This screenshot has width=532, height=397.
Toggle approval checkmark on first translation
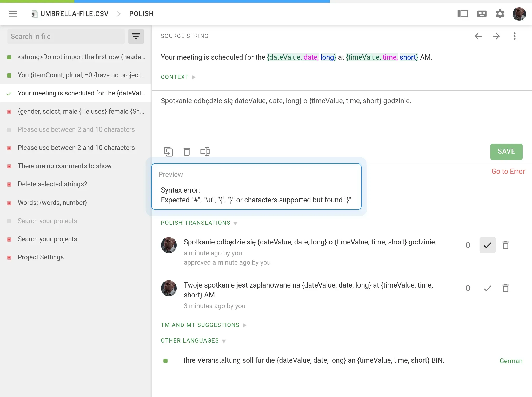pos(487,245)
